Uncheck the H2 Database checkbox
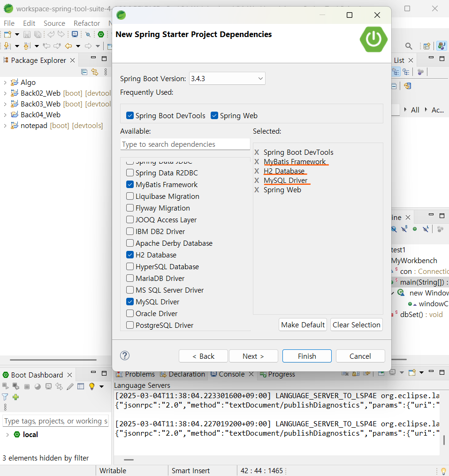 click(x=129, y=255)
